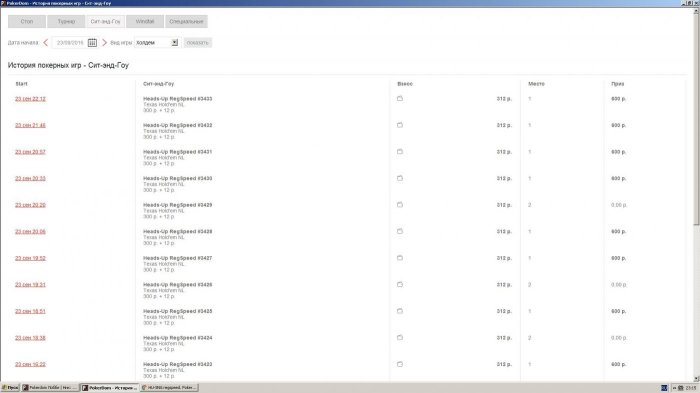Open game link 23 сен 20:20
The width and height of the screenshot is (700, 393).
pos(30,205)
